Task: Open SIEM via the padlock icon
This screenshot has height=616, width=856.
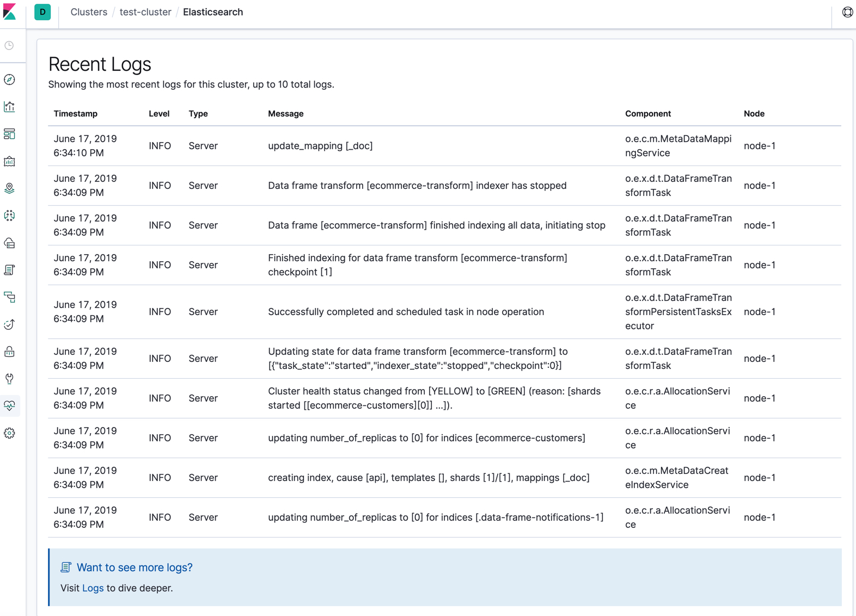Action: point(10,352)
